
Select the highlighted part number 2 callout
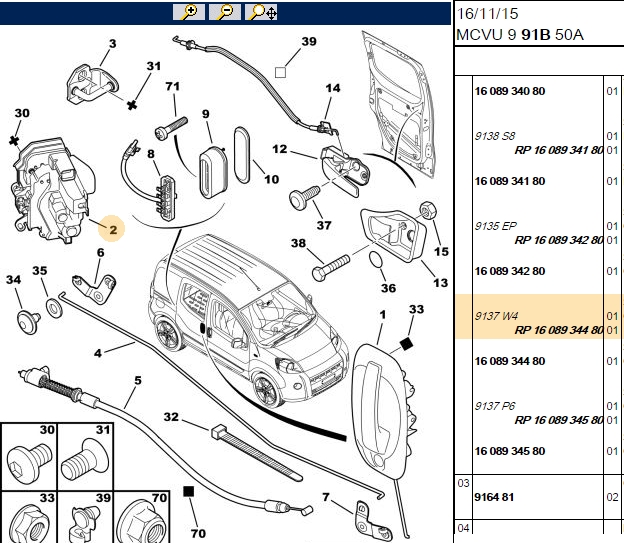point(113,229)
